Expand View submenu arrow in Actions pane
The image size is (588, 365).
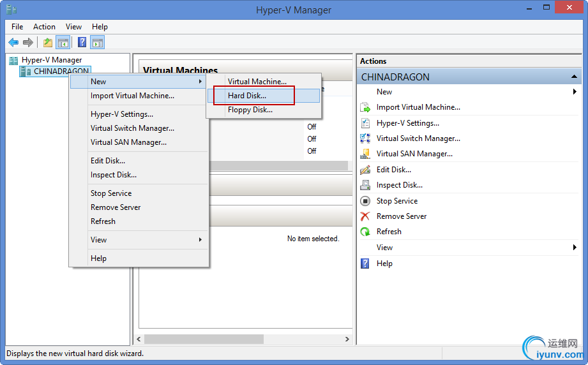[575, 248]
